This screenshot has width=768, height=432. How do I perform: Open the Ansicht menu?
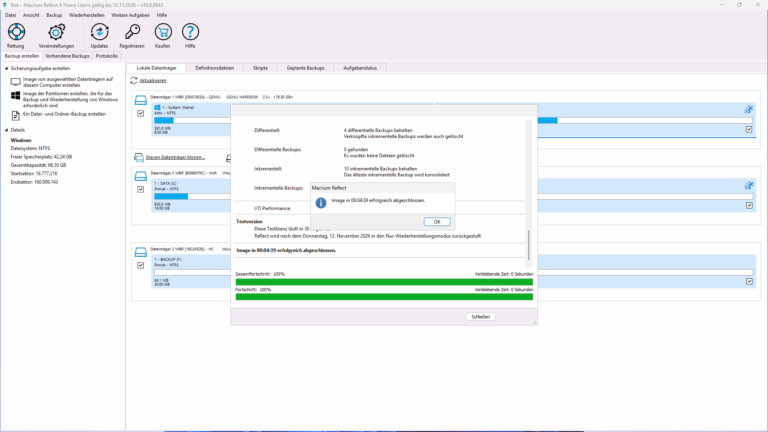[31, 15]
